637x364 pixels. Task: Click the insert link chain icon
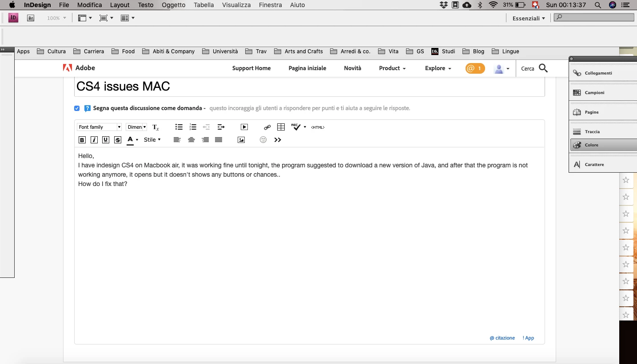267,127
